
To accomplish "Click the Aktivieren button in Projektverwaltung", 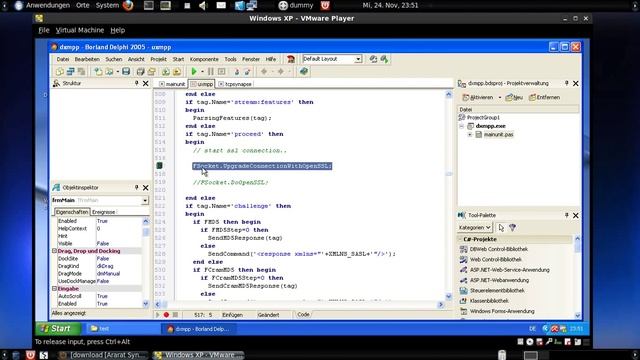I will (478, 98).
